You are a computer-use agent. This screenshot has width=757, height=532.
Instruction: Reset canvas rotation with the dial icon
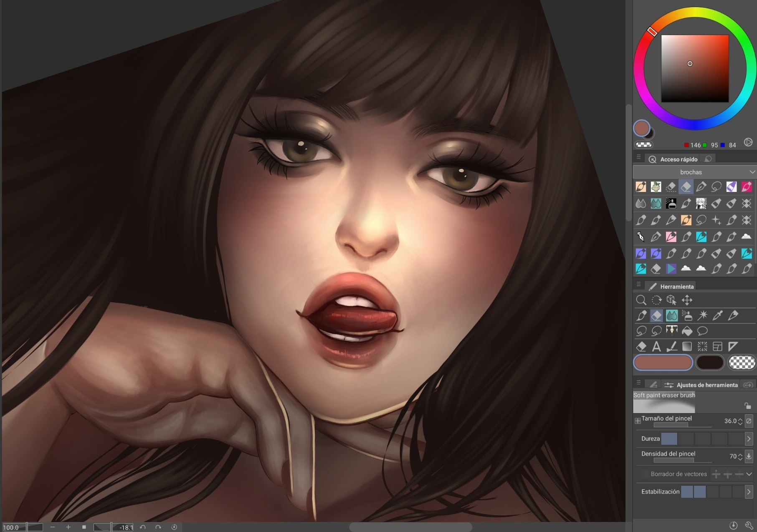pos(174,527)
